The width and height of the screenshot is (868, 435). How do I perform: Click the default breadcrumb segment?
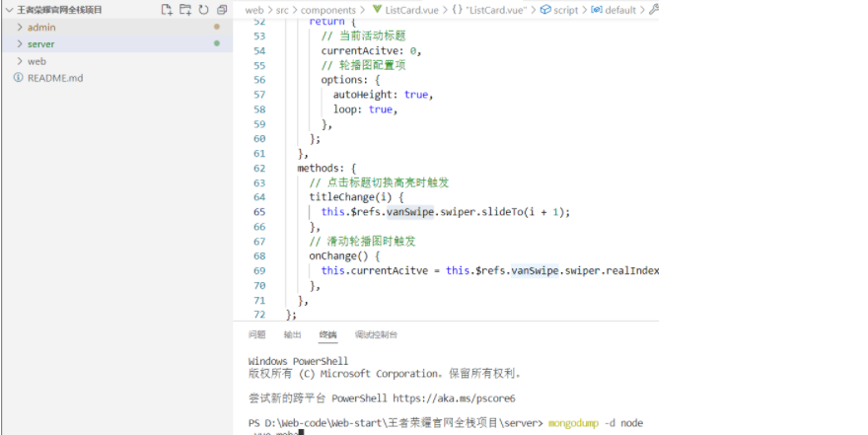tap(621, 10)
